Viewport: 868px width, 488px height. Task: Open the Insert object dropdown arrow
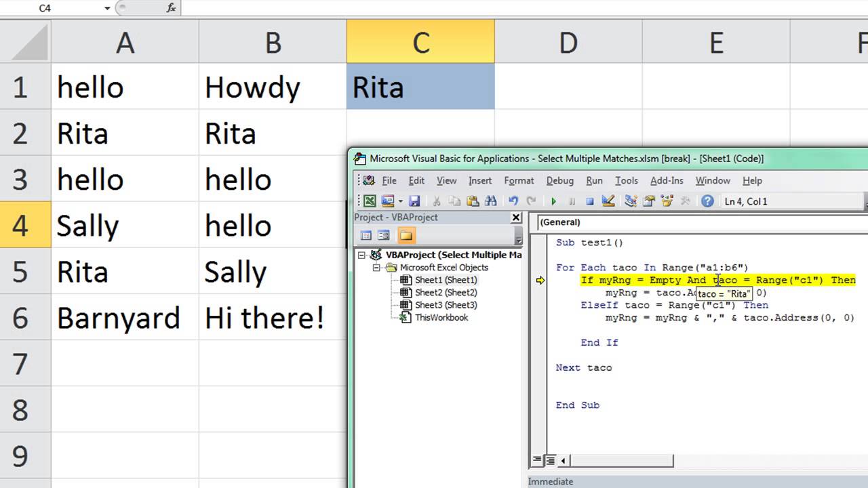click(x=400, y=201)
